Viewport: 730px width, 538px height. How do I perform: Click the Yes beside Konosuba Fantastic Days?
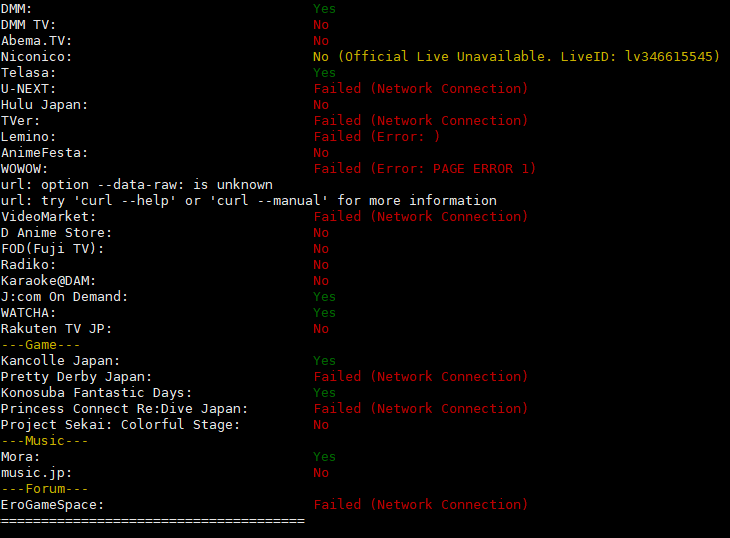click(x=324, y=393)
